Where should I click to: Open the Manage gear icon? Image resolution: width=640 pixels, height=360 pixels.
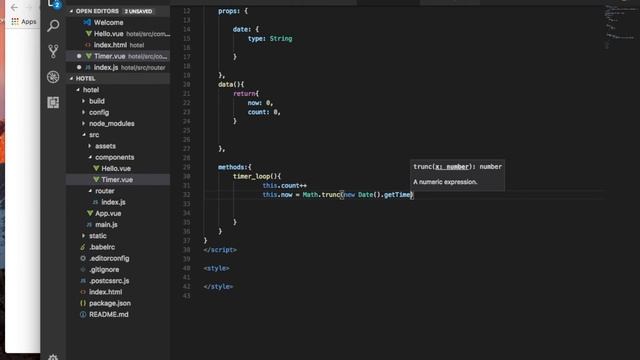[x=53, y=357]
